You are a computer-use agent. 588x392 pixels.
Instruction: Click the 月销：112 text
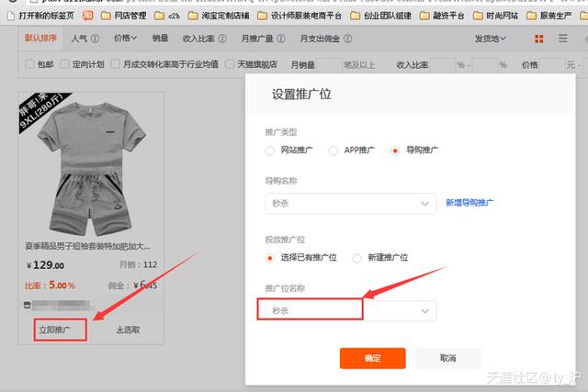(x=138, y=264)
